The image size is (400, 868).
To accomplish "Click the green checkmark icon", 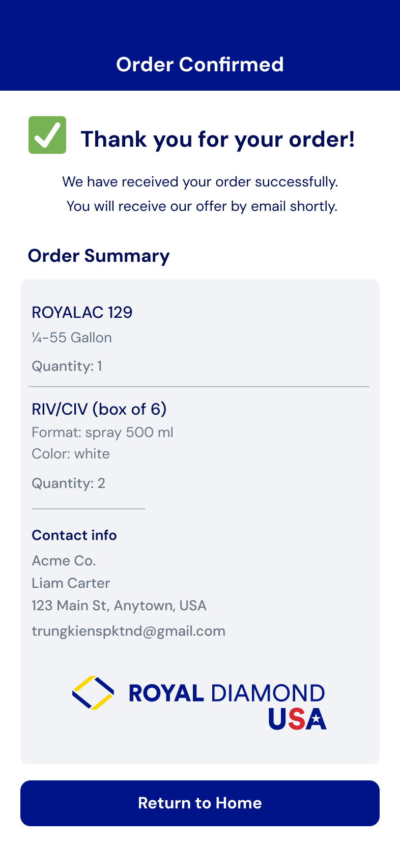I will coord(47,135).
